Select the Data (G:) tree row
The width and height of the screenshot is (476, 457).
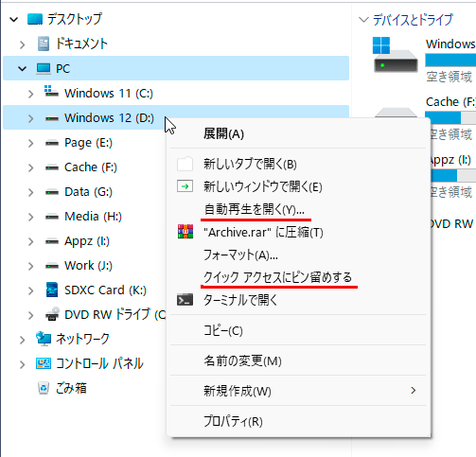pos(84,192)
